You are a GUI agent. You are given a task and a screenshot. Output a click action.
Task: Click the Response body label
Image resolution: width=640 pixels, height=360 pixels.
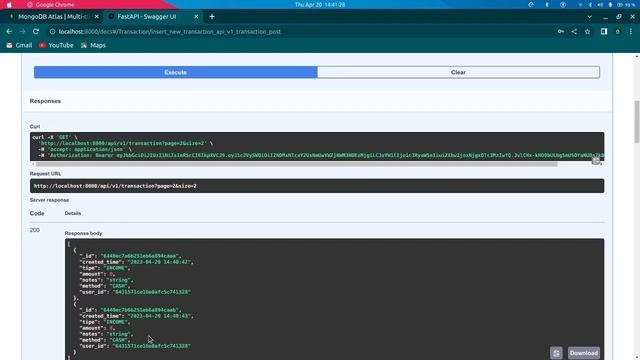coord(83,233)
